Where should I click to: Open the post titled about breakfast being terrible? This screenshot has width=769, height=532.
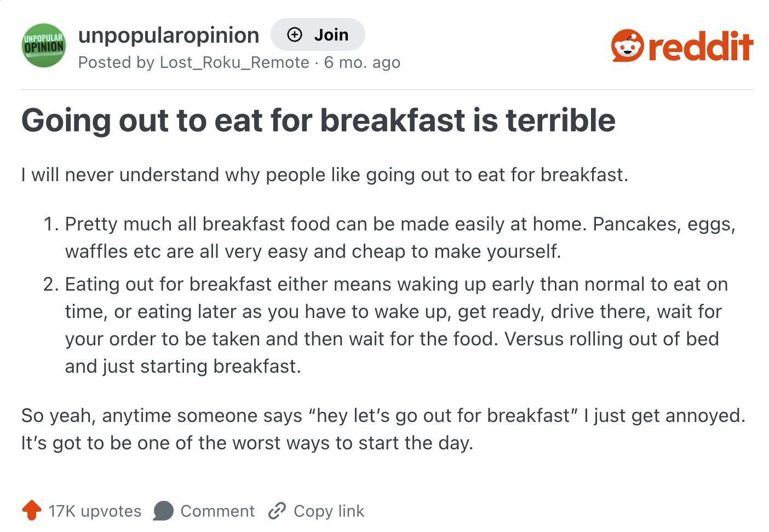(x=318, y=120)
